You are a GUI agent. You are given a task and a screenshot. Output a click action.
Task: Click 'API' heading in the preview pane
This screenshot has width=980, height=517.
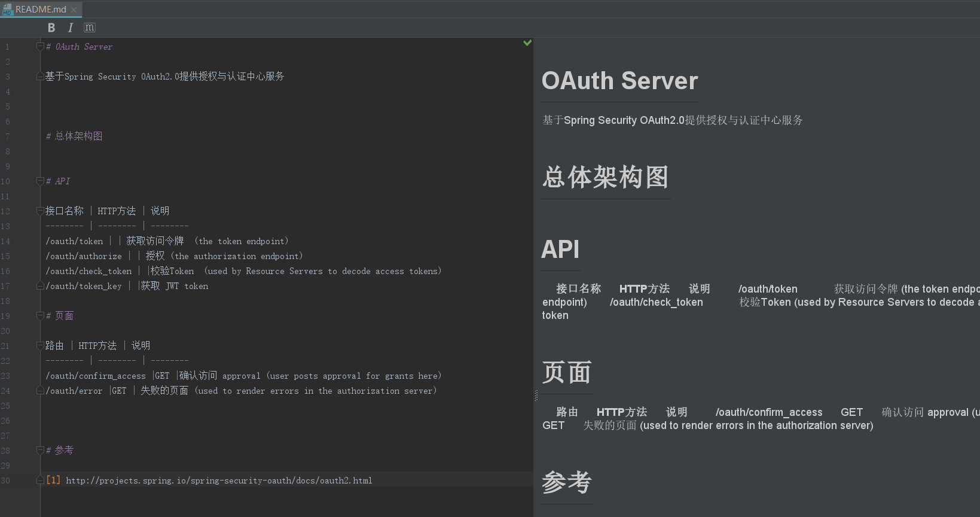coord(560,249)
